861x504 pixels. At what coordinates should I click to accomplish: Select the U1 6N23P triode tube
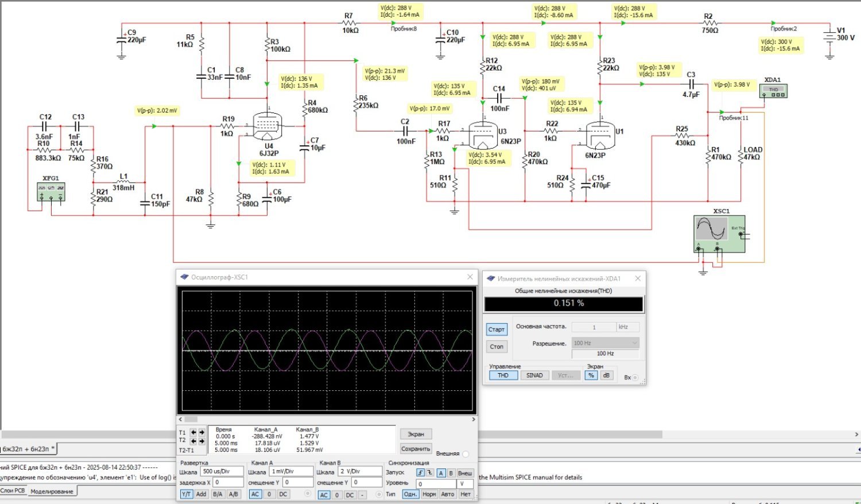click(600, 135)
